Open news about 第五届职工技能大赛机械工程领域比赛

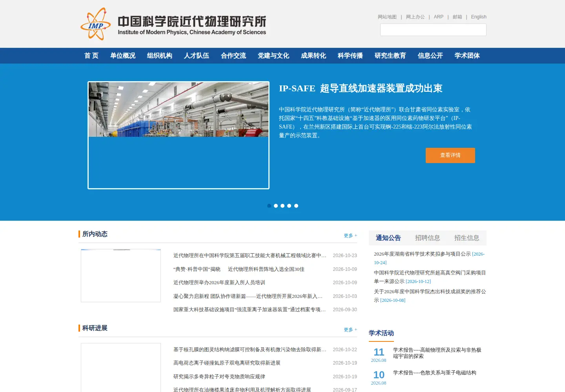pos(250,256)
